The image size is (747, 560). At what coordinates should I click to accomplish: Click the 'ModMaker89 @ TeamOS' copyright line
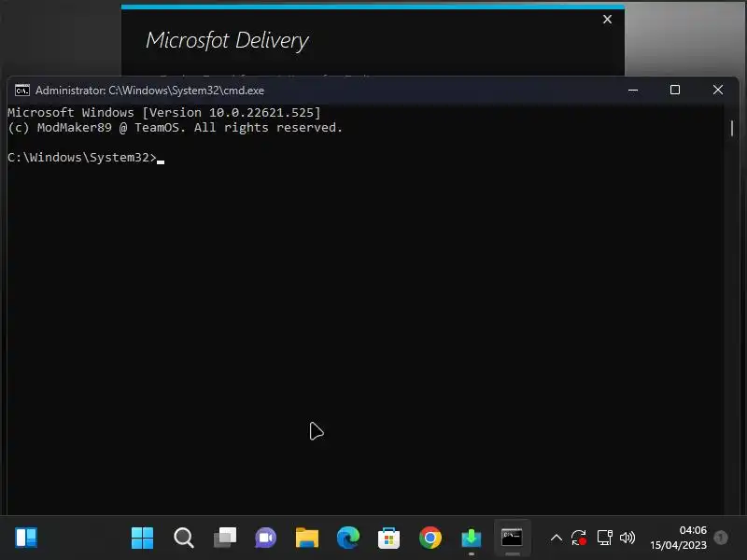pos(175,128)
